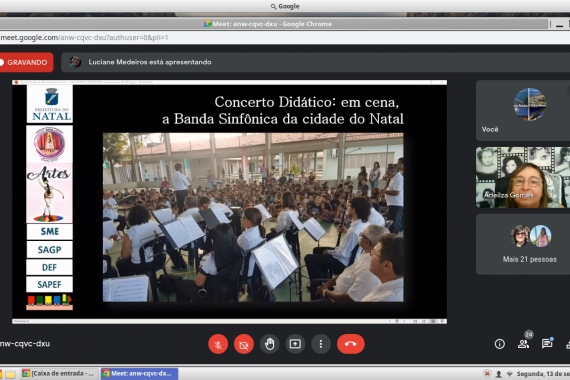The image size is (570, 380).
Task: Unmute the microphone button
Action: tap(218, 344)
